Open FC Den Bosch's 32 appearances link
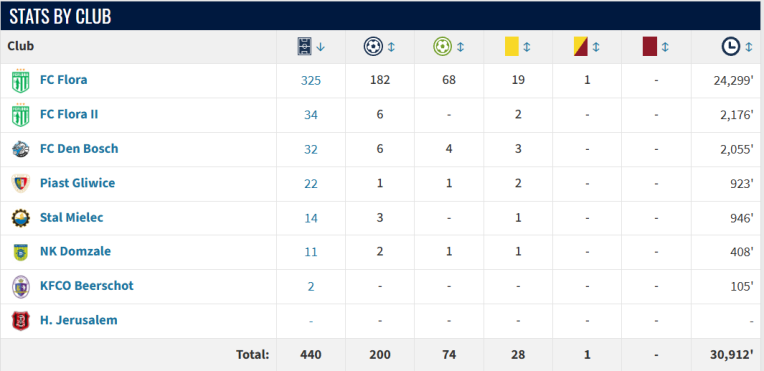The height and width of the screenshot is (371, 764). click(311, 149)
